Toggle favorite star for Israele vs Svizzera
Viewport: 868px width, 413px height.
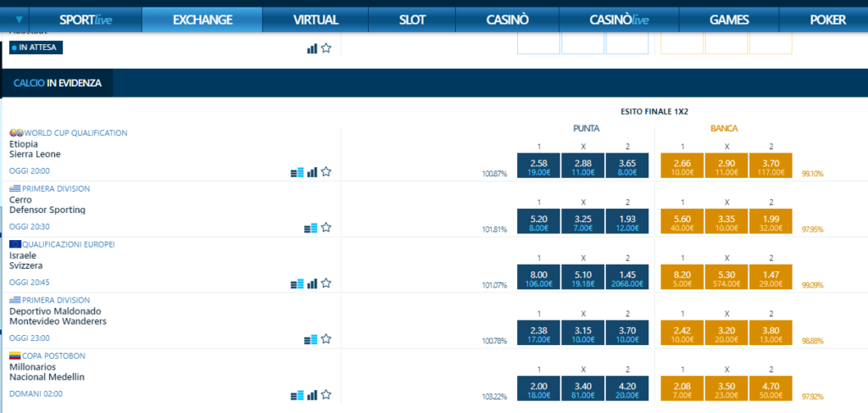point(326,284)
